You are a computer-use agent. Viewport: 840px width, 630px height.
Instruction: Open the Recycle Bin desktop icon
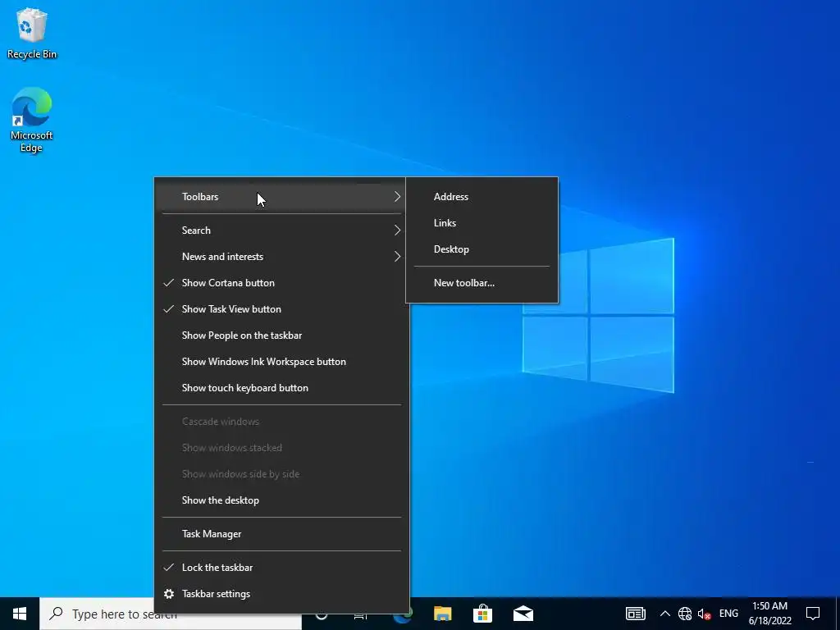click(32, 33)
